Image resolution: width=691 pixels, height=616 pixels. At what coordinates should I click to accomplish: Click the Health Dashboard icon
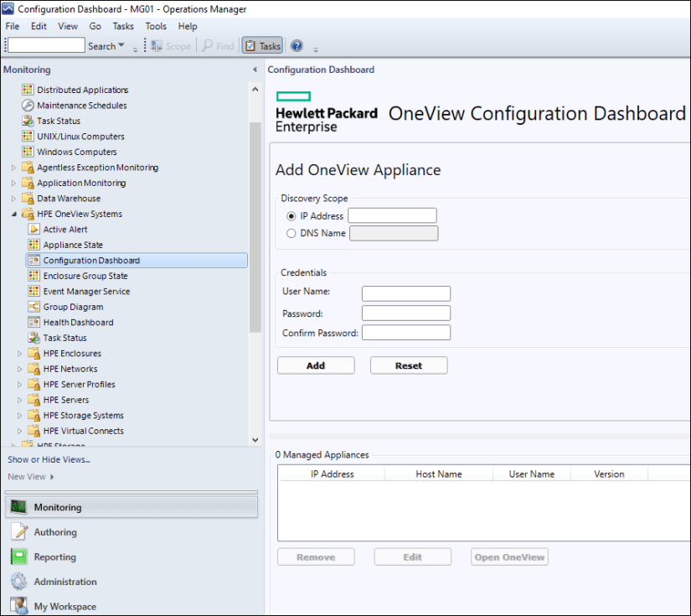pyautogui.click(x=34, y=323)
